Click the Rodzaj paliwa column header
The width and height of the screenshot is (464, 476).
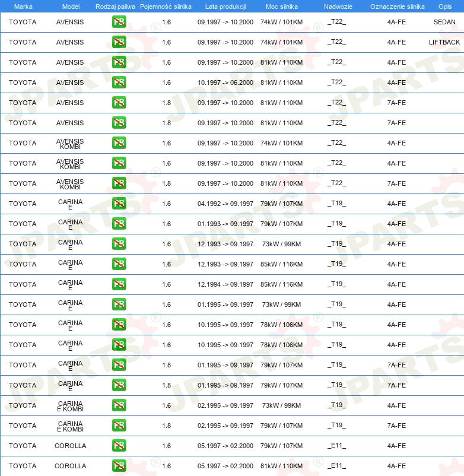click(115, 7)
